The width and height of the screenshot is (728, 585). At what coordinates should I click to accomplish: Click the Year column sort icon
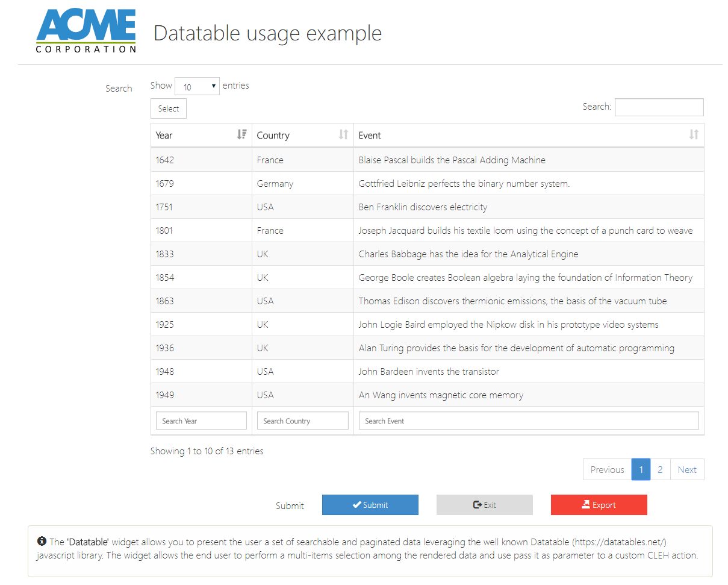point(241,135)
